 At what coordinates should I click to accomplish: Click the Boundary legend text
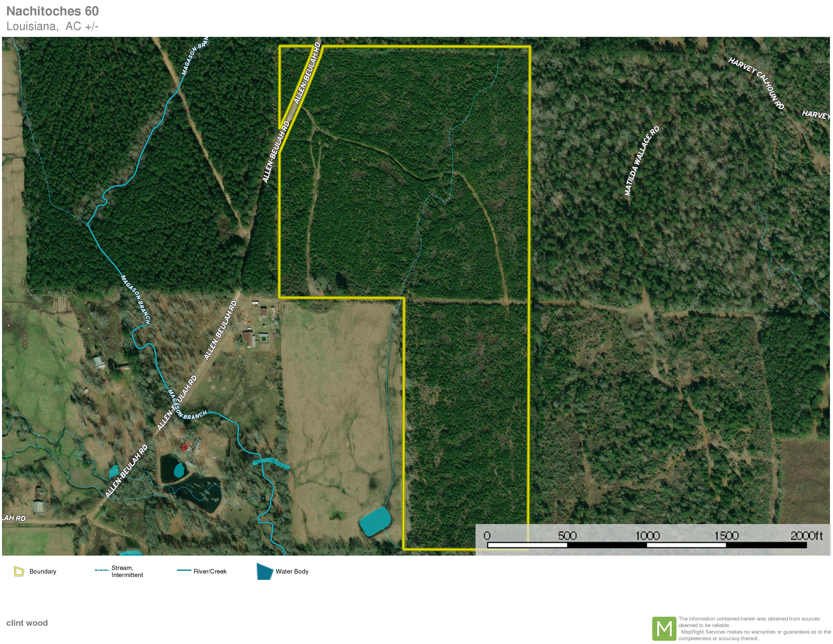point(43,571)
